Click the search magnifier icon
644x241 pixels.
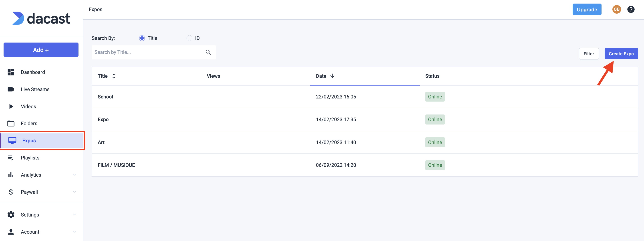pos(208,52)
